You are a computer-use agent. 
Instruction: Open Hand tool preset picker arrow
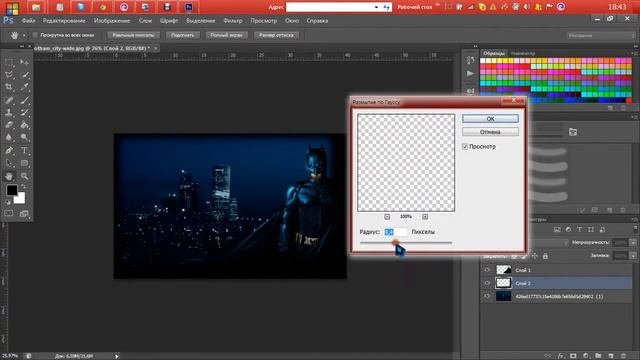[24, 36]
